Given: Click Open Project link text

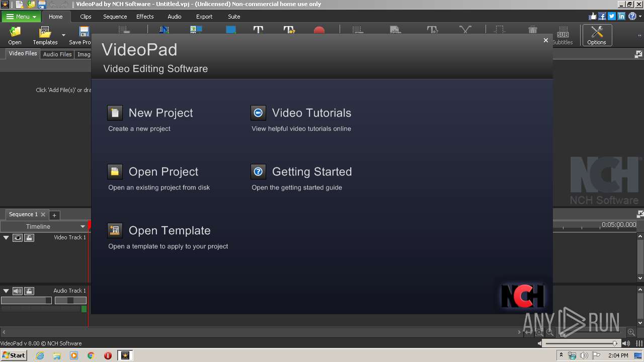Looking at the screenshot, I should click(x=164, y=171).
